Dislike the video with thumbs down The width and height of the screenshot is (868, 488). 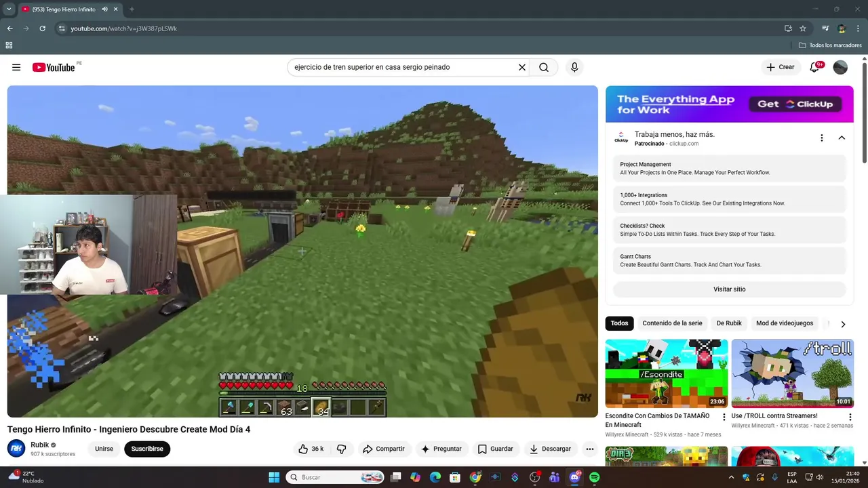(x=342, y=449)
